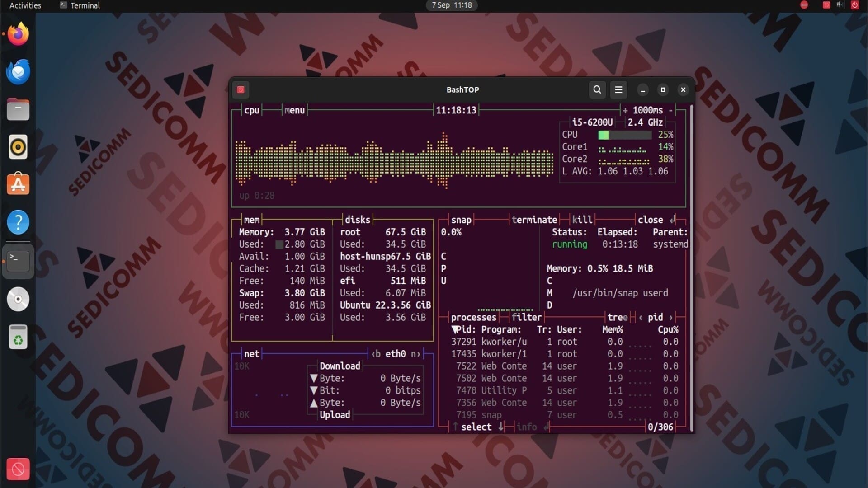The image size is (868, 488).
Task: Open the BashTOP menu option
Action: [294, 110]
